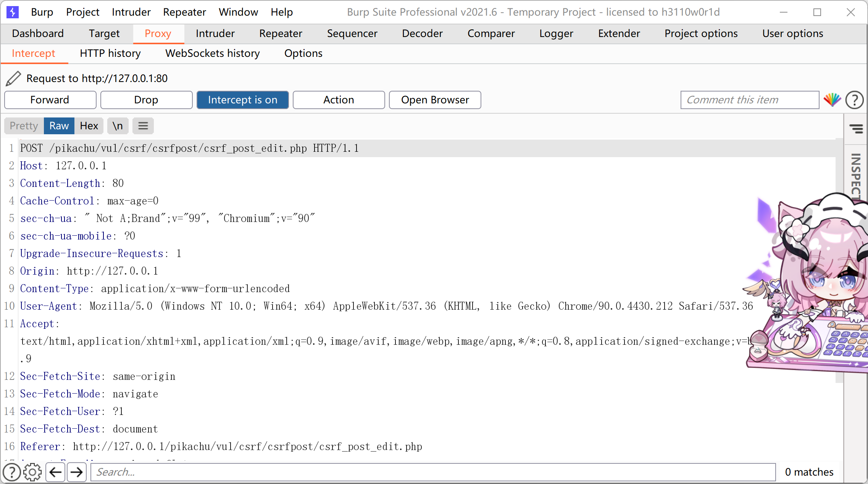Close the Burp Suite window
868x484 pixels.
(x=851, y=12)
